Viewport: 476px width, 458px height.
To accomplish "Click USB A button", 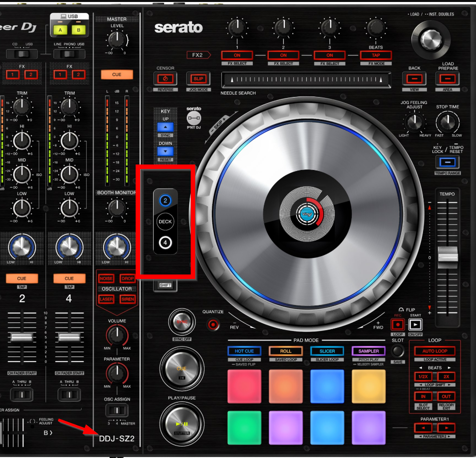I will pyautogui.click(x=60, y=30).
